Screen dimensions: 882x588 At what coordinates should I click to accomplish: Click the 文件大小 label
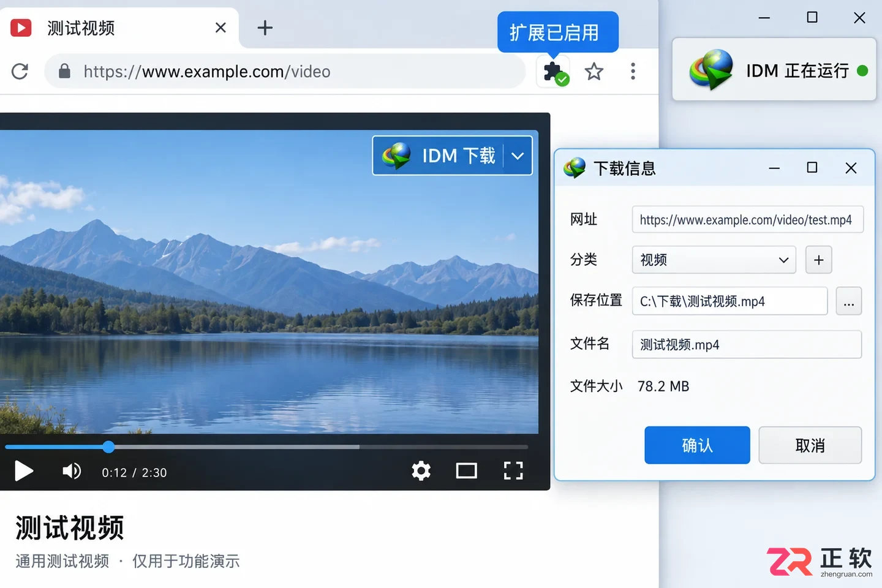click(x=596, y=386)
